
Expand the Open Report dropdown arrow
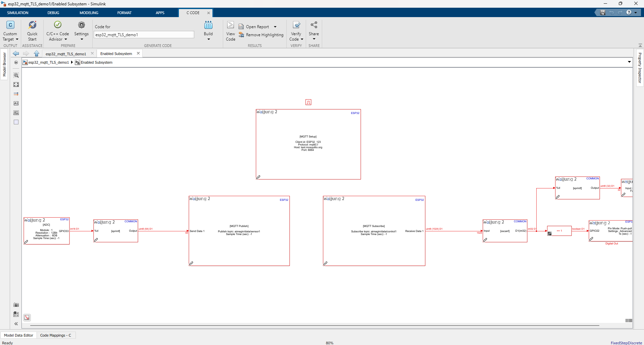coord(275,27)
